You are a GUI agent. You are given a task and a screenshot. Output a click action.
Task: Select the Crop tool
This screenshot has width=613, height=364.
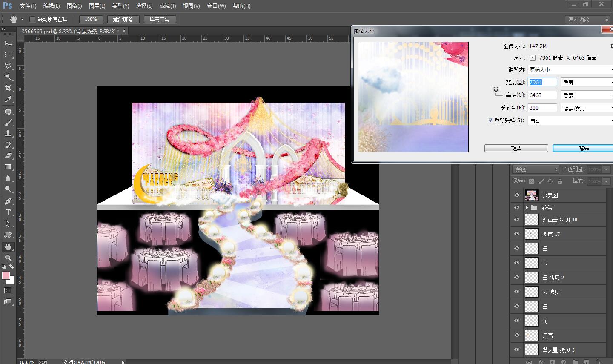pyautogui.click(x=8, y=88)
